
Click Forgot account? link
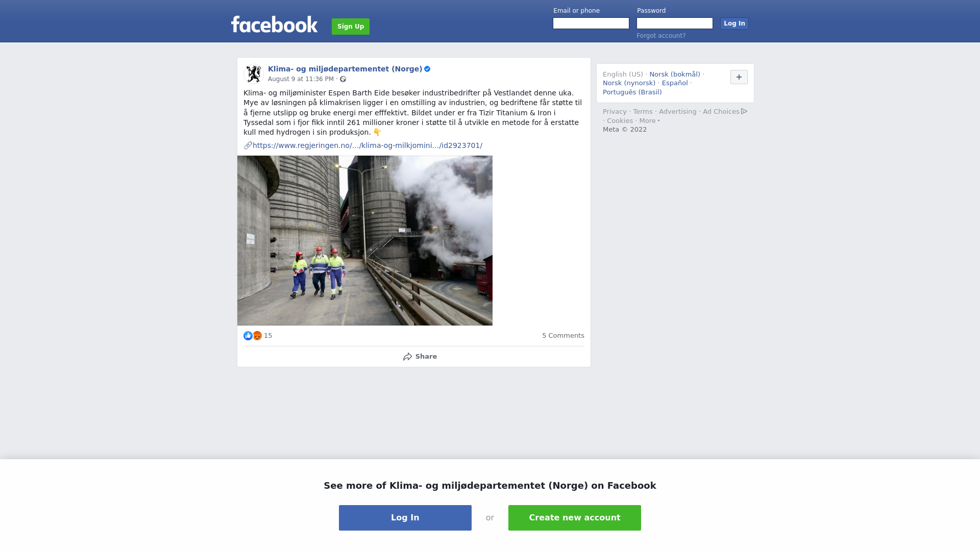tap(661, 36)
